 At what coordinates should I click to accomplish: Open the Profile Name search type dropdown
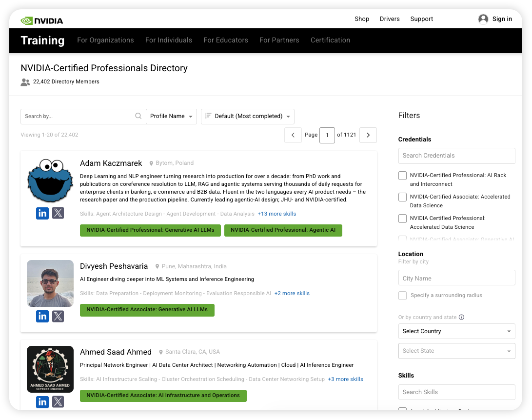click(x=171, y=117)
